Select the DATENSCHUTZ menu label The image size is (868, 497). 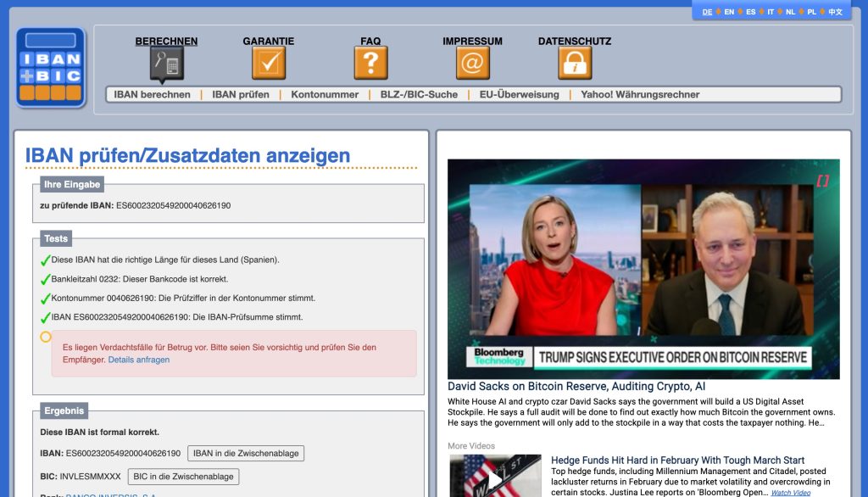coord(575,41)
